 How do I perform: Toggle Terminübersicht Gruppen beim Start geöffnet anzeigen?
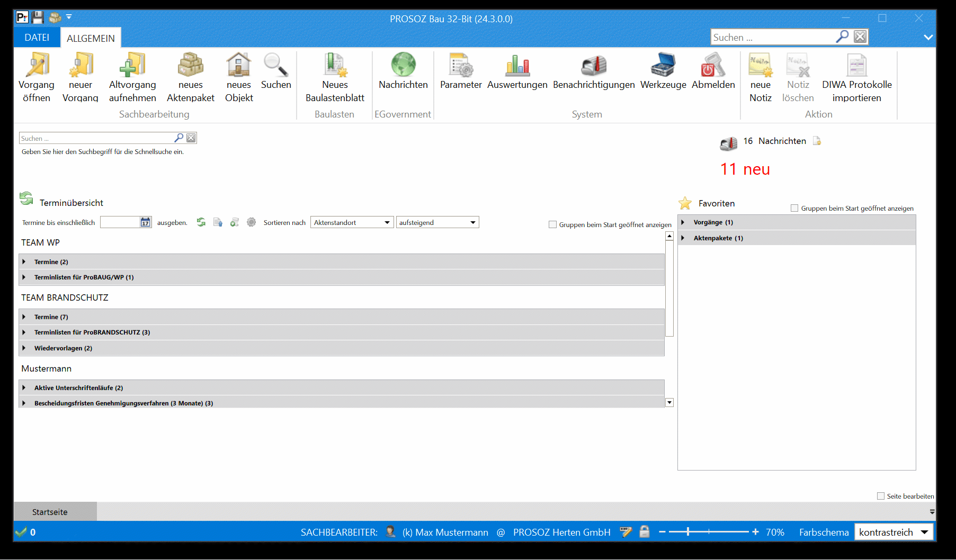[x=553, y=224]
